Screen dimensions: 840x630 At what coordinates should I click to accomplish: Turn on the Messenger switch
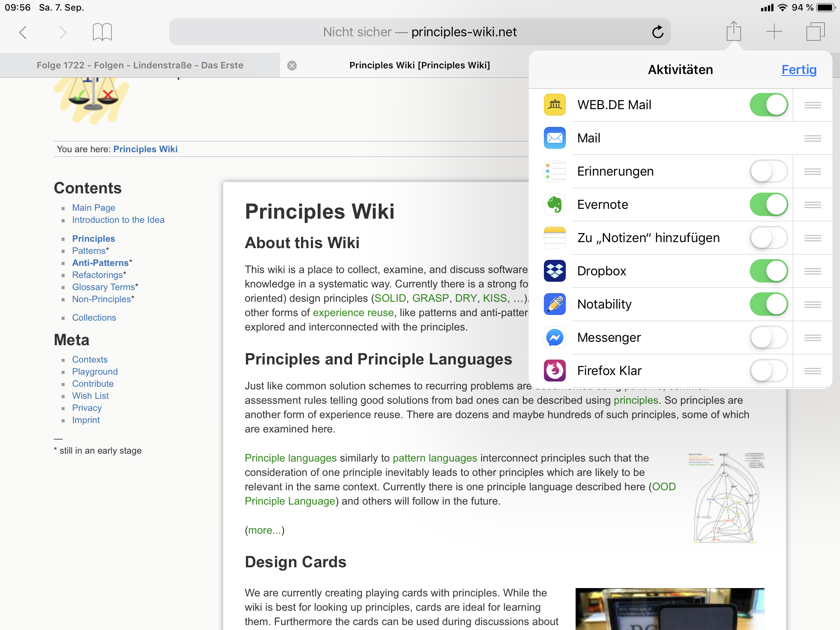pos(768,337)
